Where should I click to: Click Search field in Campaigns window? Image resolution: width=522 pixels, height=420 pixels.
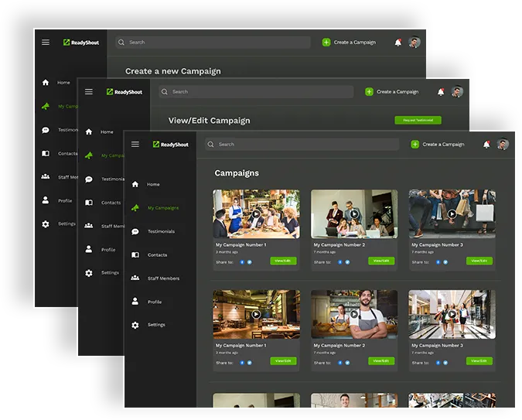point(302,144)
